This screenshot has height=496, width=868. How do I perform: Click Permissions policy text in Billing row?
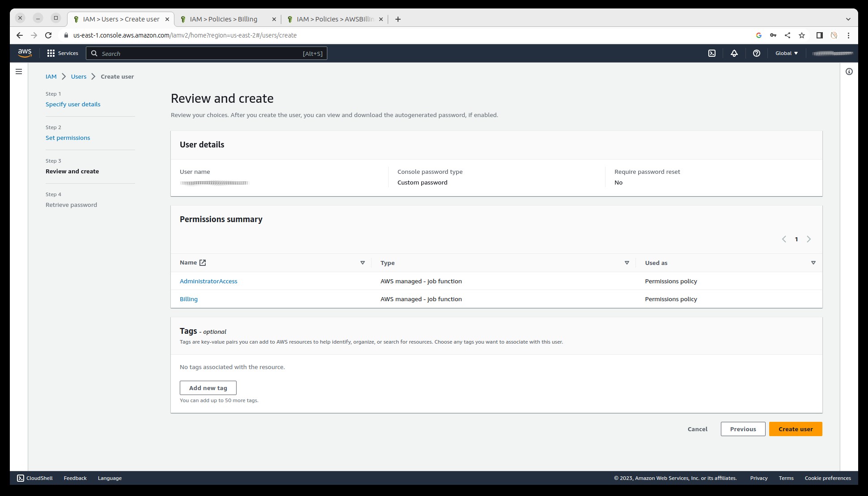671,299
